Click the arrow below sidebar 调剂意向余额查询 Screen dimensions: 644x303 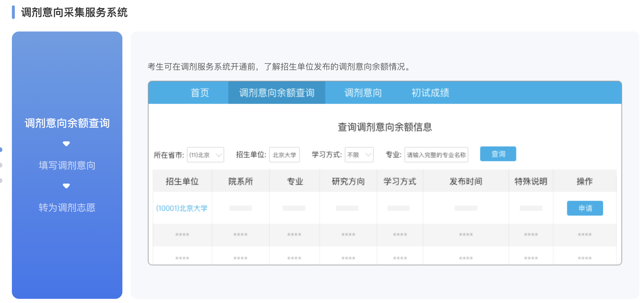pos(66,144)
